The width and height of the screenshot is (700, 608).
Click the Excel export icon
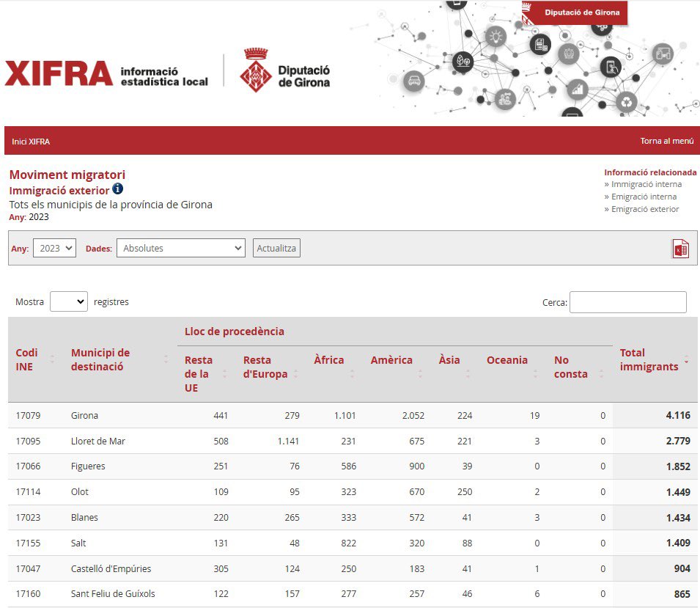point(680,249)
